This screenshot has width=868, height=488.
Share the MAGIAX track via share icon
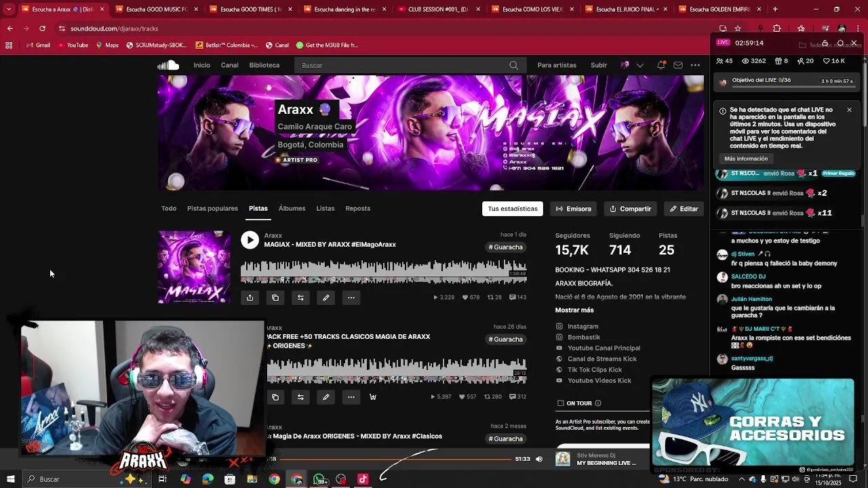pos(250,298)
